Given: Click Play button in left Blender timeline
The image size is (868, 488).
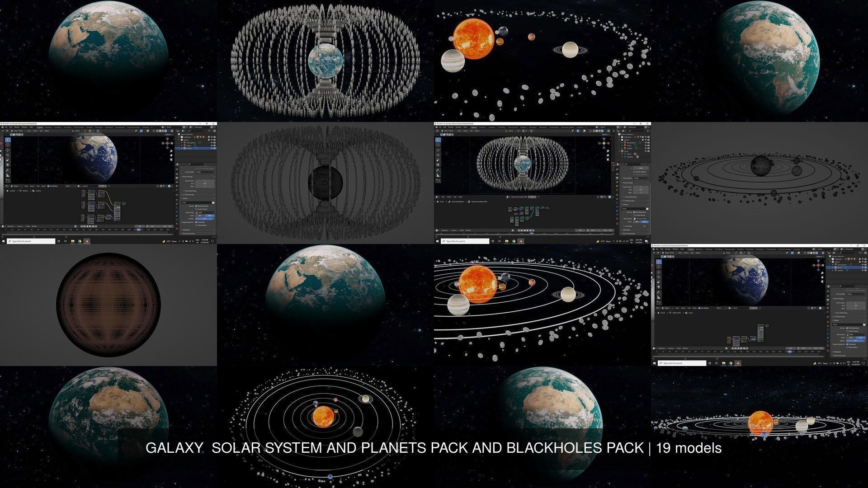Looking at the screenshot, I should [90, 226].
